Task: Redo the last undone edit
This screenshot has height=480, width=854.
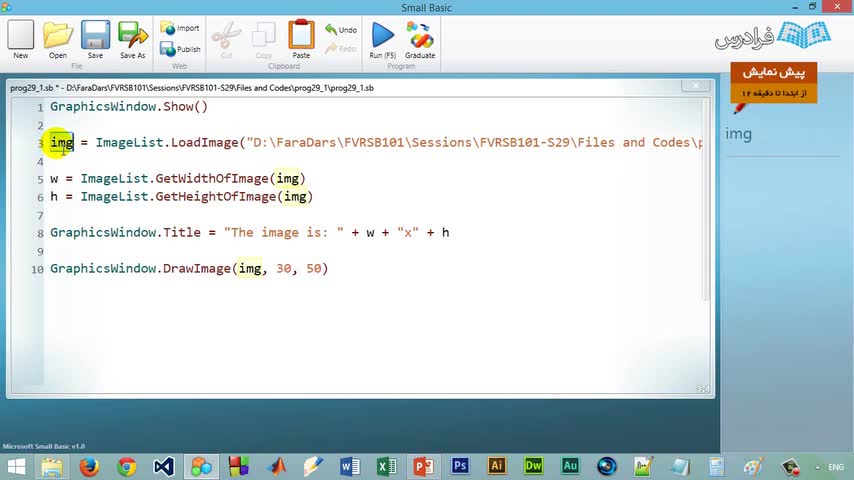Action: coord(341,48)
